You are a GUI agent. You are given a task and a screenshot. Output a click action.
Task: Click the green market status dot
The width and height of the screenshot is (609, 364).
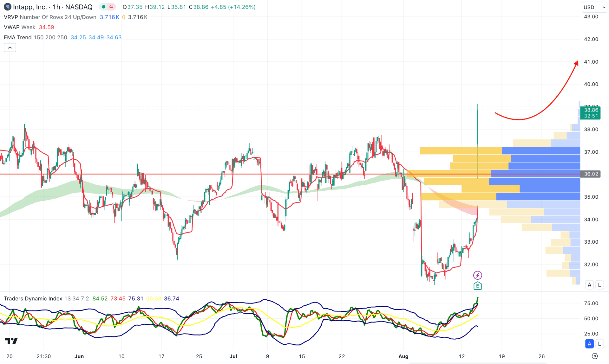point(103,7)
